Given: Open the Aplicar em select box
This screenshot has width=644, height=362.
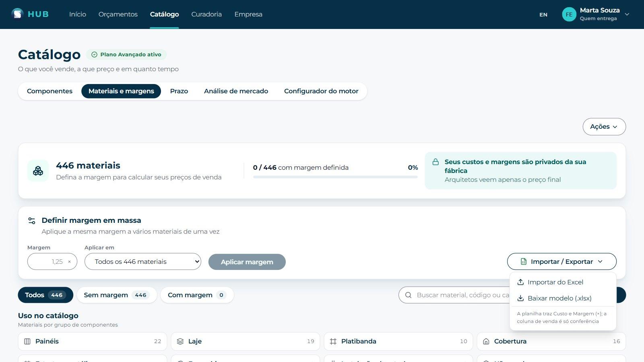Looking at the screenshot, I should 143,261.
